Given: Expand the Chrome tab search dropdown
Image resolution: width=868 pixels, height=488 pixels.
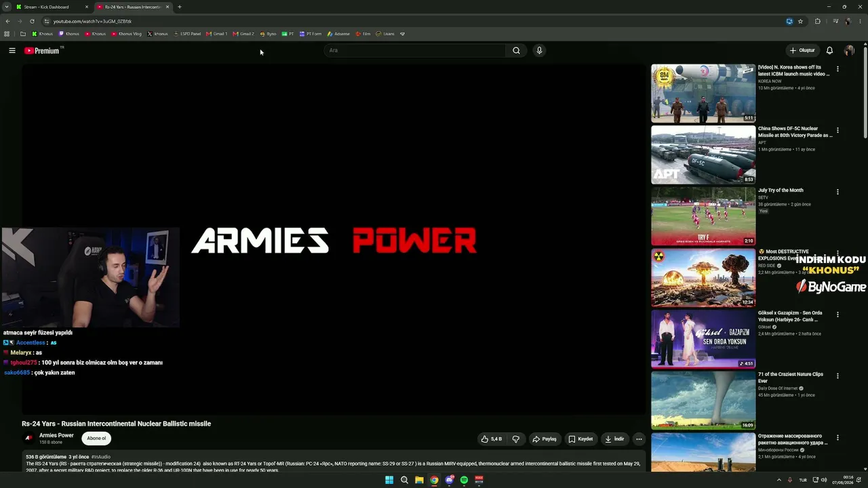Looking at the screenshot, I should pyautogui.click(x=7, y=7).
